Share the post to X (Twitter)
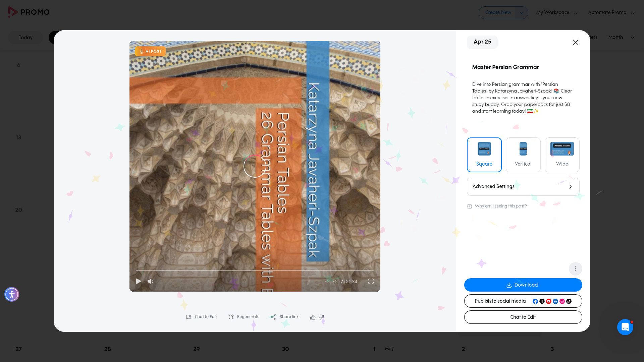The width and height of the screenshot is (644, 362). [x=542, y=301]
